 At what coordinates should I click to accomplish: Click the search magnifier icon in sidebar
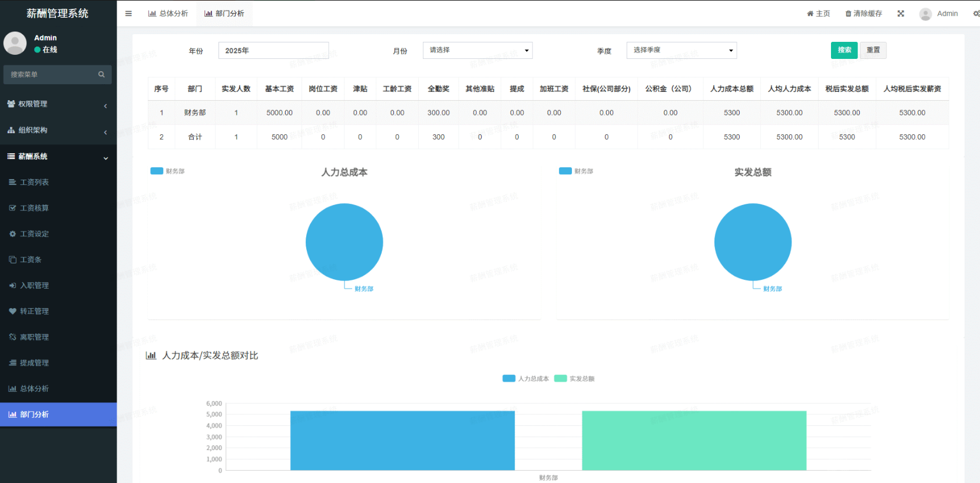tap(101, 74)
